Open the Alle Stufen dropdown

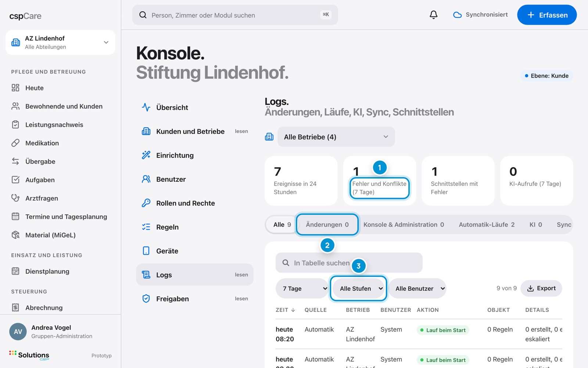358,289
